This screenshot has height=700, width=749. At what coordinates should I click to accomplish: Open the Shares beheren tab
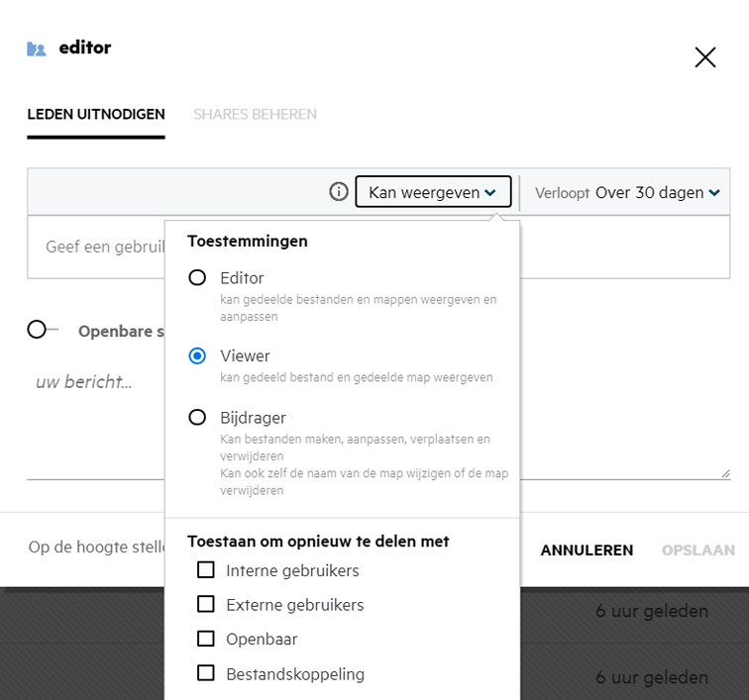pos(255,114)
